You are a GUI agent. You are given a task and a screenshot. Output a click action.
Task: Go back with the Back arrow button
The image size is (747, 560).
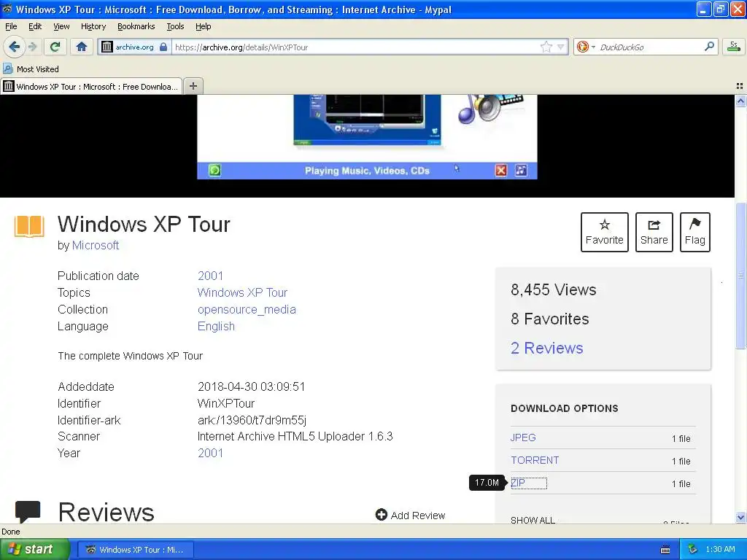(14, 47)
